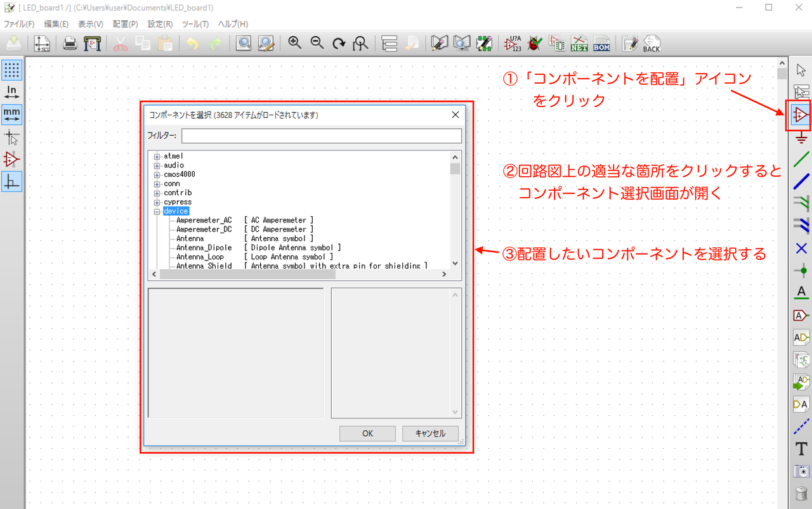The width and height of the screenshot is (812, 509).
Task: Confirm selection with OK button
Action: pos(367,433)
